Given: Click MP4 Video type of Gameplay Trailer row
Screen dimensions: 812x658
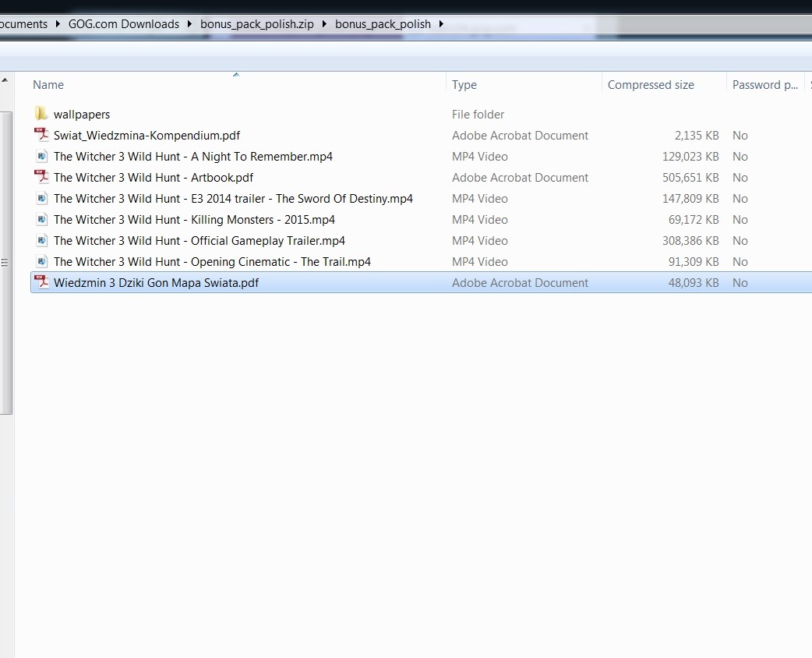Looking at the screenshot, I should pos(479,241).
